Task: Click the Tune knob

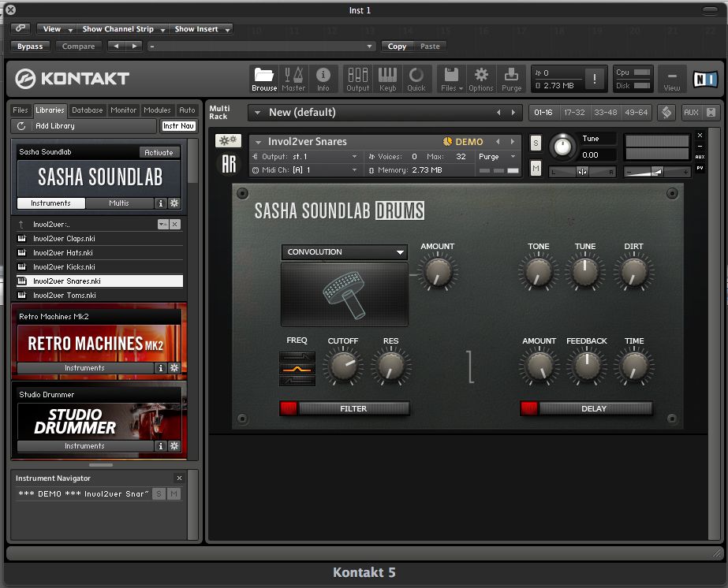Action: 562,147
